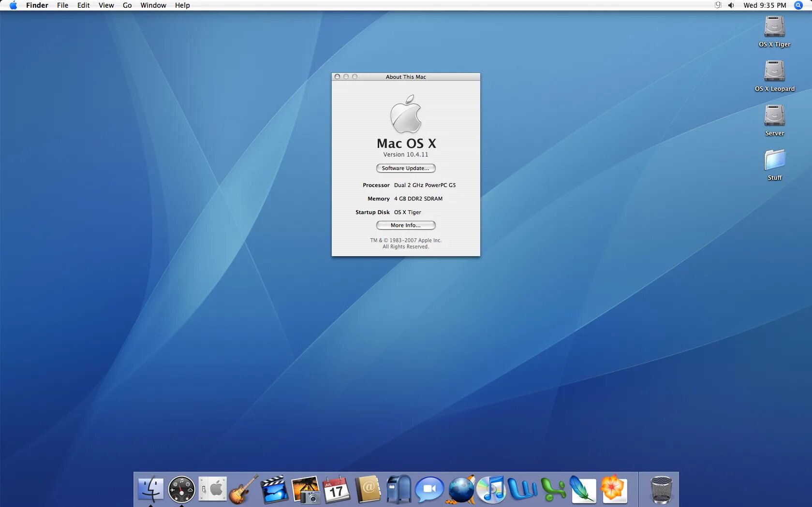Launch Dashboard from the Dock

coord(181,490)
